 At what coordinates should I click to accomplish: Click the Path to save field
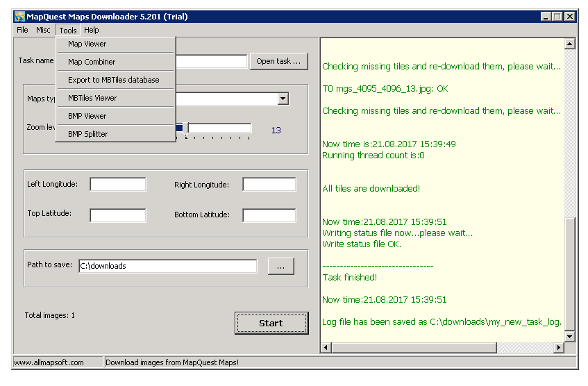(168, 266)
